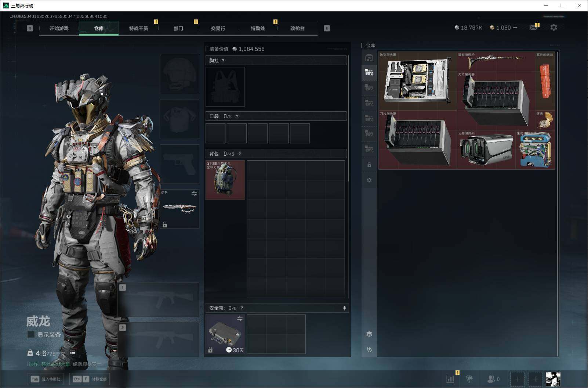
Task: Open the player avatar profile
Action: click(x=553, y=379)
